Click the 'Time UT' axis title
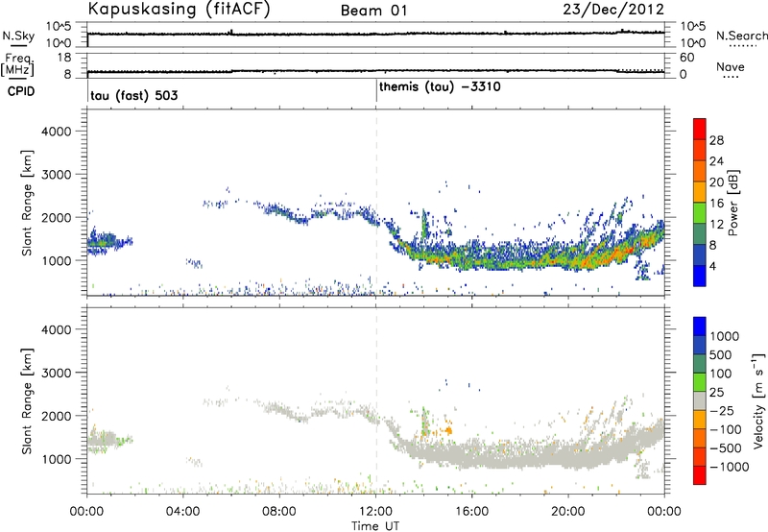The image size is (768, 532). click(375, 526)
